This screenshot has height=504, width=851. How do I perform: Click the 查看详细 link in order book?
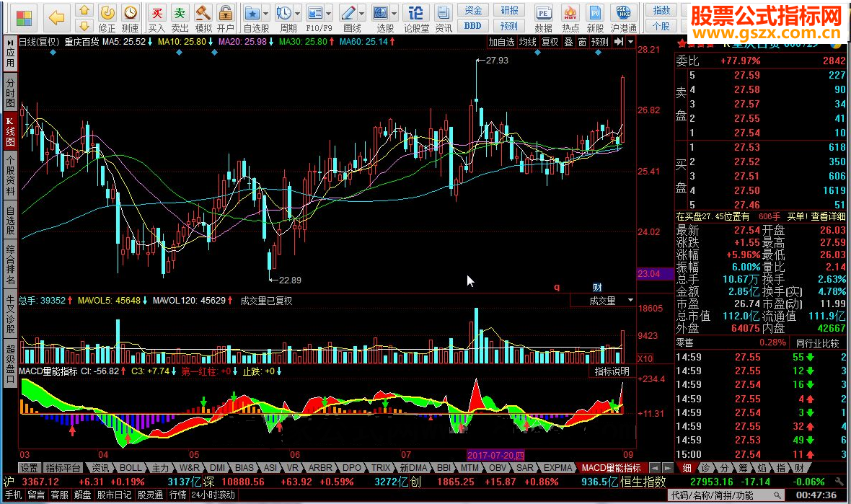coord(828,216)
